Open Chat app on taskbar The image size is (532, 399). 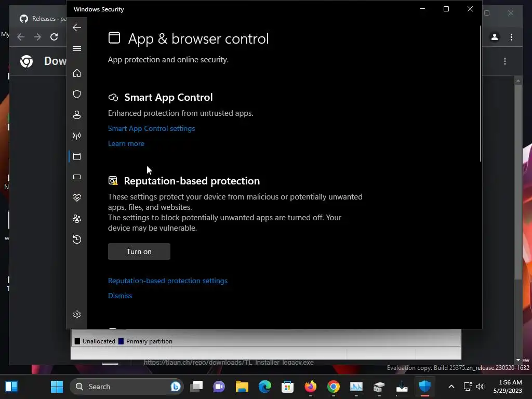[x=219, y=387]
